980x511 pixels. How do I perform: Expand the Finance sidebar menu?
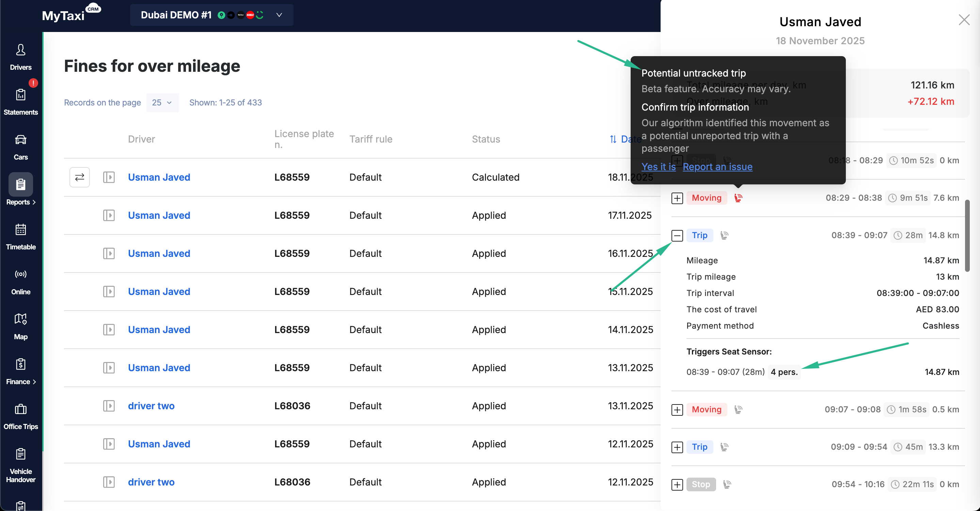click(x=20, y=372)
